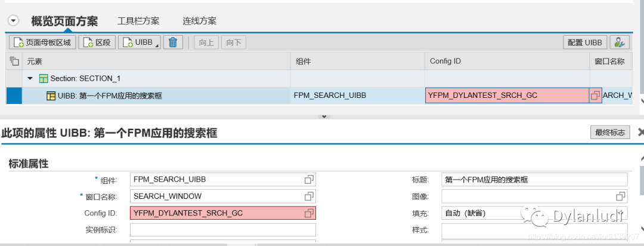The height and width of the screenshot is (246, 644).
Task: Click the properties panel scroll up arrow
Action: pos(642,159)
